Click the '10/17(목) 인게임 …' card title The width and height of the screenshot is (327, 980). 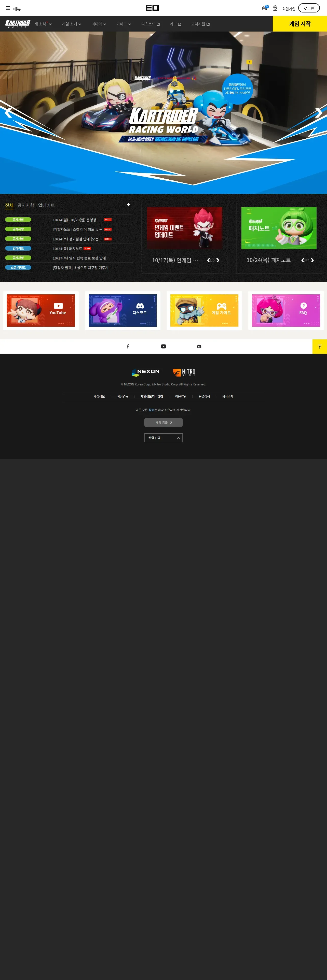(x=175, y=260)
